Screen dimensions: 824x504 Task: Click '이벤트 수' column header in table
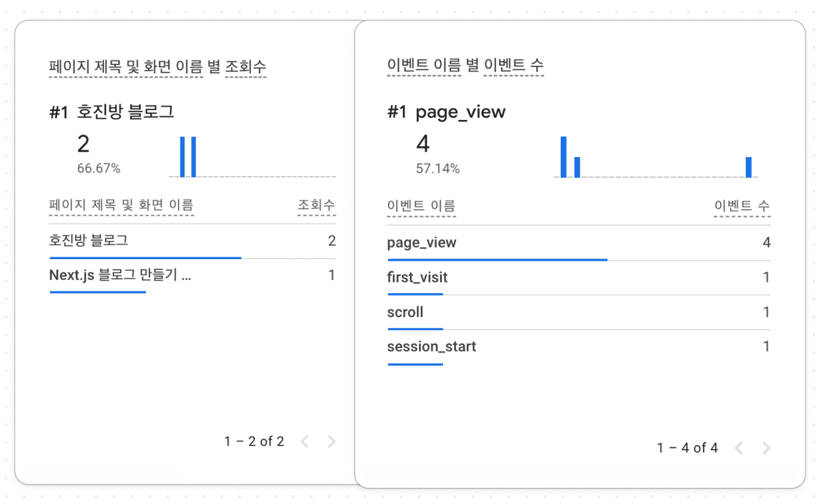tap(742, 206)
